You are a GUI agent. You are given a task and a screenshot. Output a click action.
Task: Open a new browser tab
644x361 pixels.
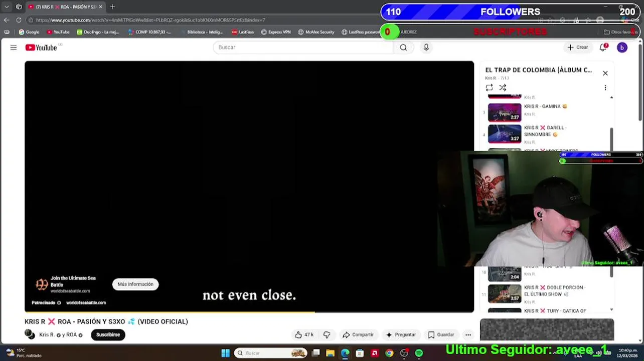coord(112,7)
